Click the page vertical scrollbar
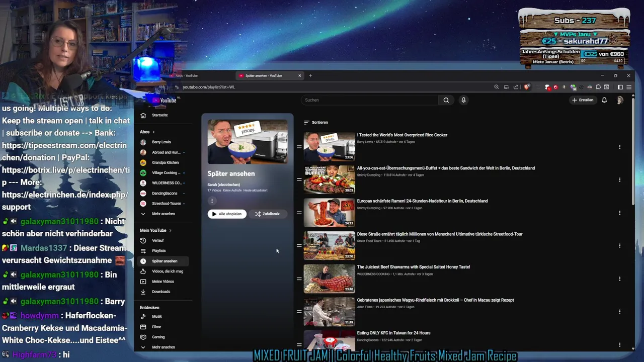The width and height of the screenshot is (644, 362). pyautogui.click(x=633, y=151)
